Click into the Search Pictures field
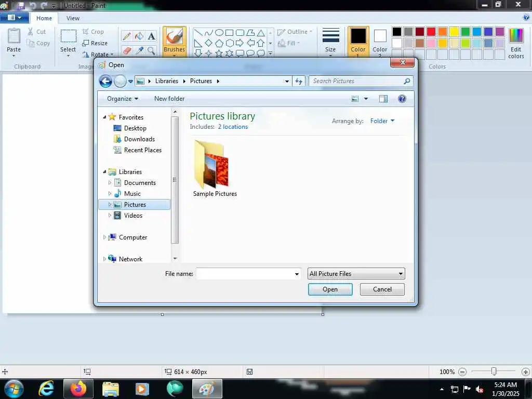532x399 pixels. (x=356, y=81)
